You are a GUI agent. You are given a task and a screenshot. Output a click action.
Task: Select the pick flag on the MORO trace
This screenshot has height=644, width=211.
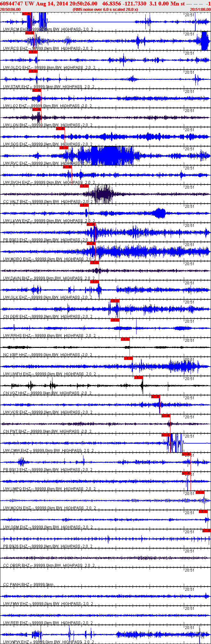click(91, 243)
